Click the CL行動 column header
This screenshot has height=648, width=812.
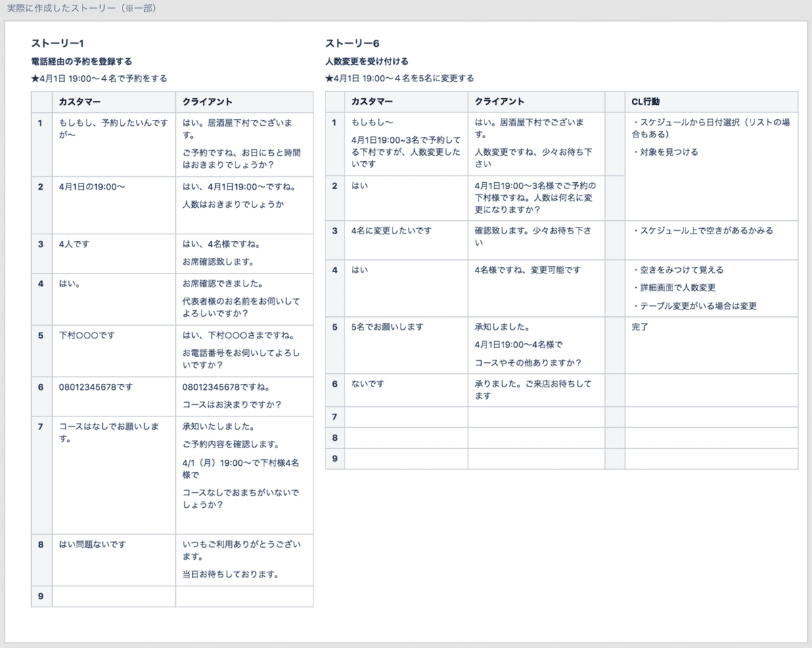coord(646,102)
